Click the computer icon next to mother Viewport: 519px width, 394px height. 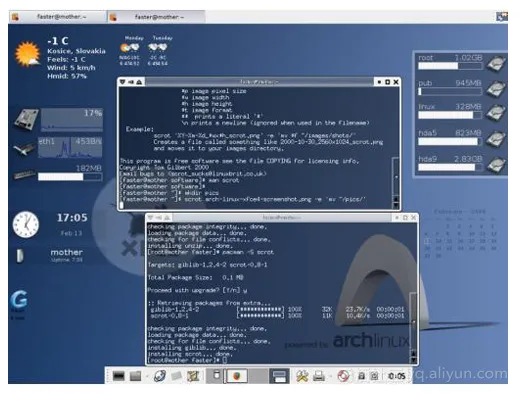click(x=20, y=256)
